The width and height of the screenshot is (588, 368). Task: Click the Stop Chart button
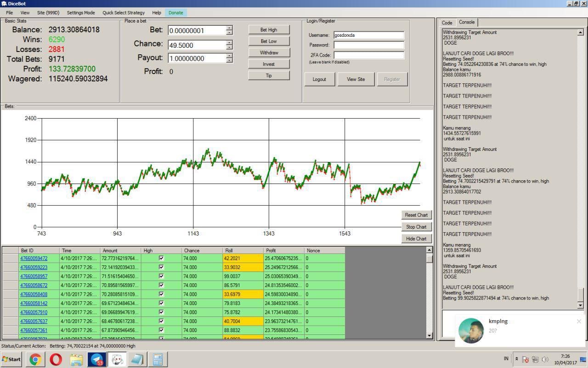pos(416,227)
